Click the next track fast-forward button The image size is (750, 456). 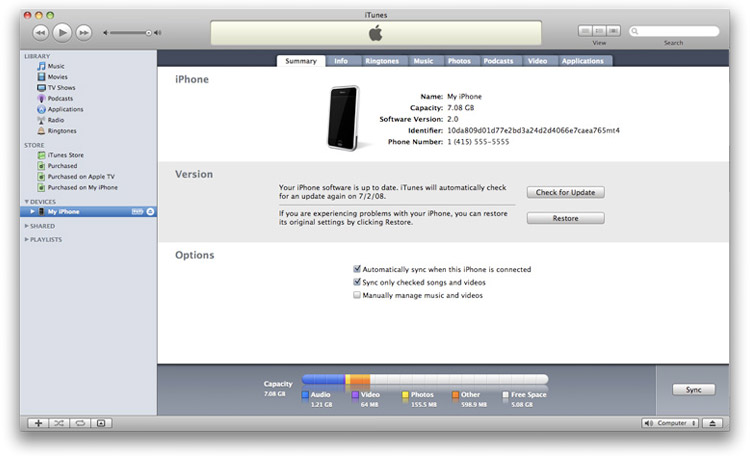[84, 33]
